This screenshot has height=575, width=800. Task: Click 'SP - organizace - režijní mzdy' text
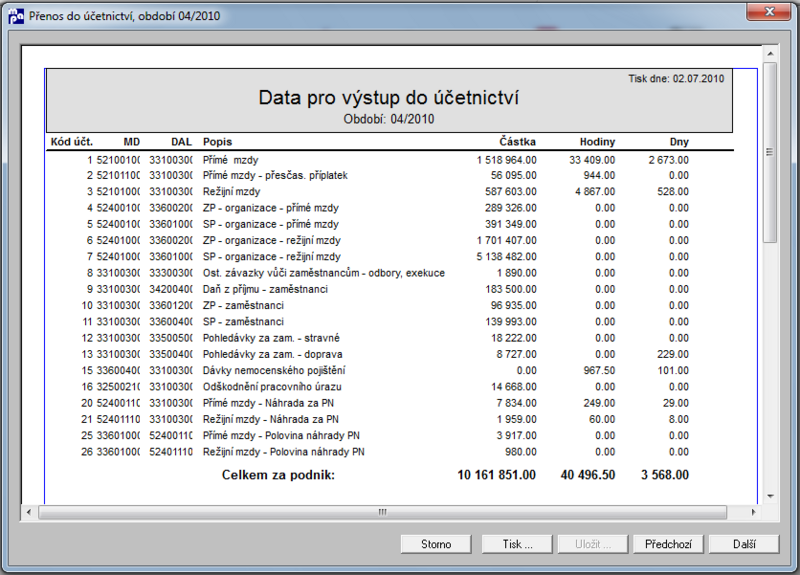click(x=271, y=257)
